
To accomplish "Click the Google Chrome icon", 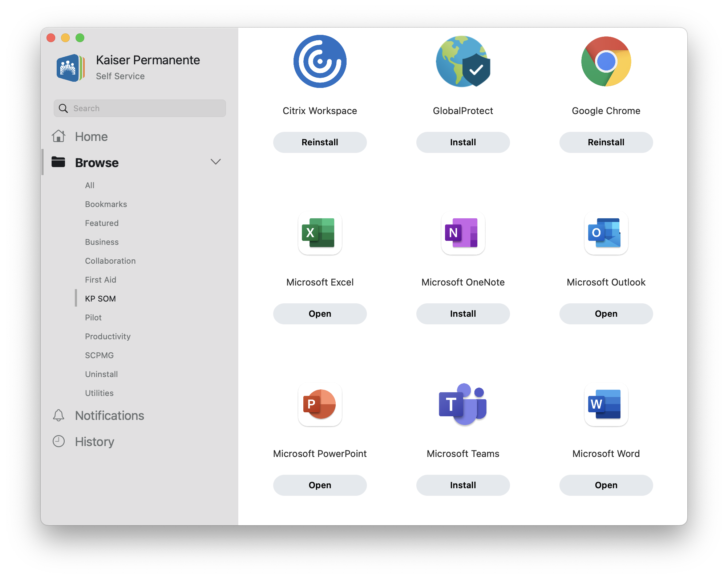I will pyautogui.click(x=606, y=61).
